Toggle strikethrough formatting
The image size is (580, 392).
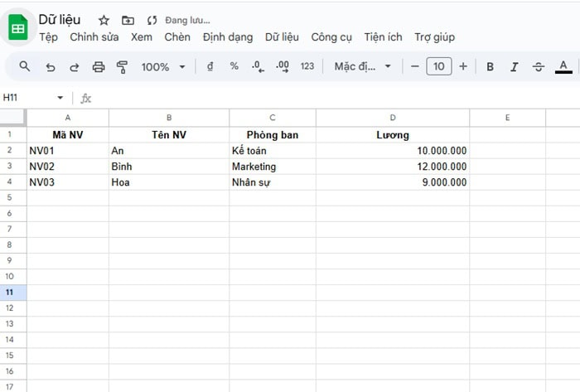tap(539, 67)
